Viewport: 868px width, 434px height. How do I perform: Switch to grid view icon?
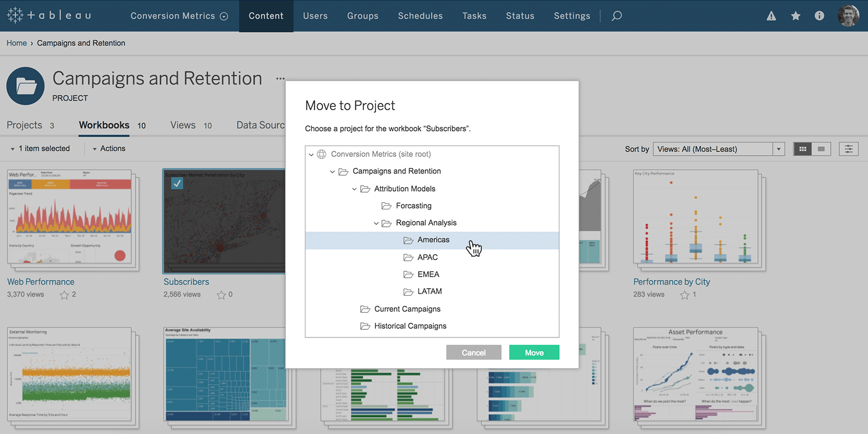point(802,149)
